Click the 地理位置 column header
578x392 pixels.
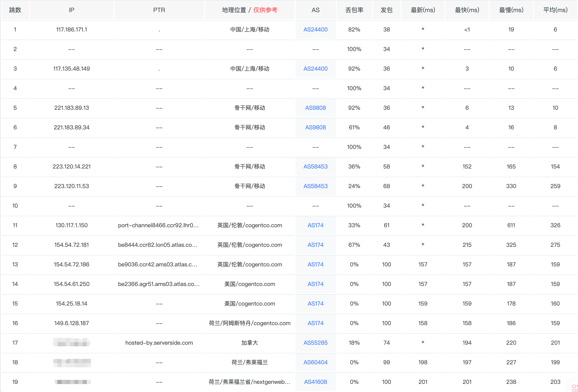coord(234,10)
